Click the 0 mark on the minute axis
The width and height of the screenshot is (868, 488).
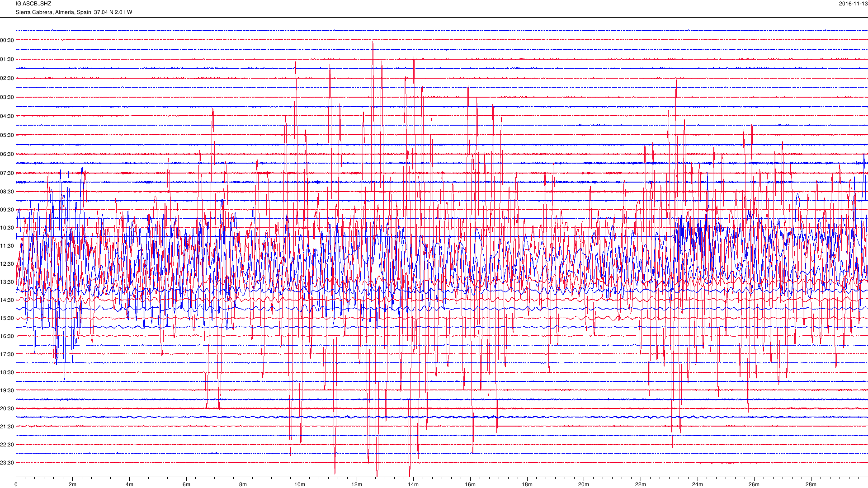pyautogui.click(x=16, y=484)
